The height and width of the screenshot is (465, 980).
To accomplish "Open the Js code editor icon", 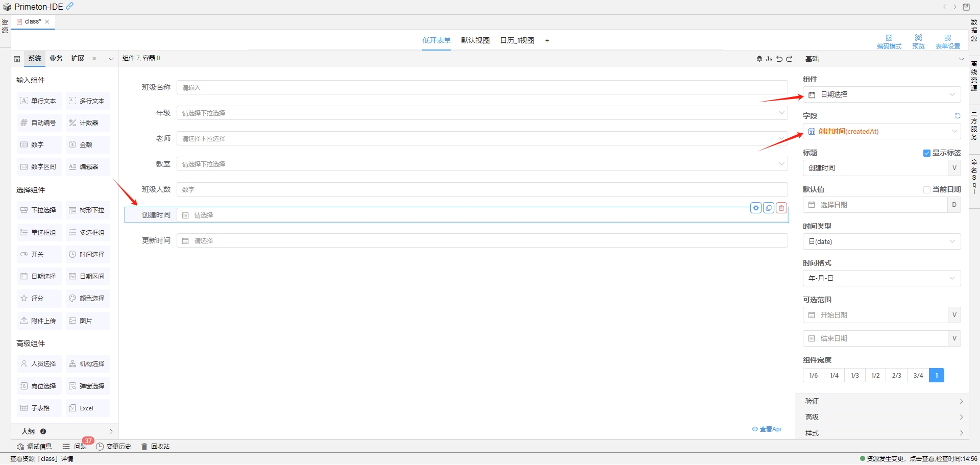I will [769, 58].
